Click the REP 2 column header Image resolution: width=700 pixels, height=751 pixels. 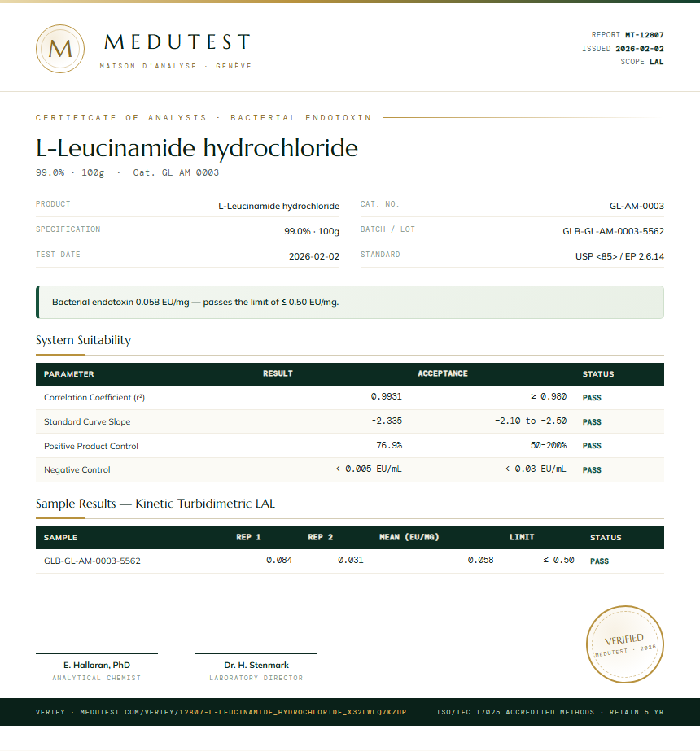[320, 537]
